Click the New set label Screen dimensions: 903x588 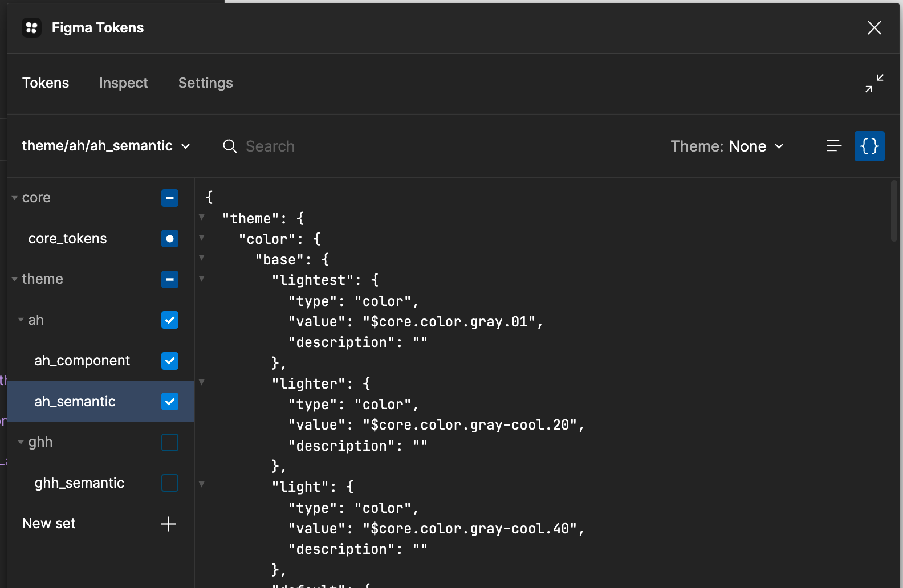(49, 524)
